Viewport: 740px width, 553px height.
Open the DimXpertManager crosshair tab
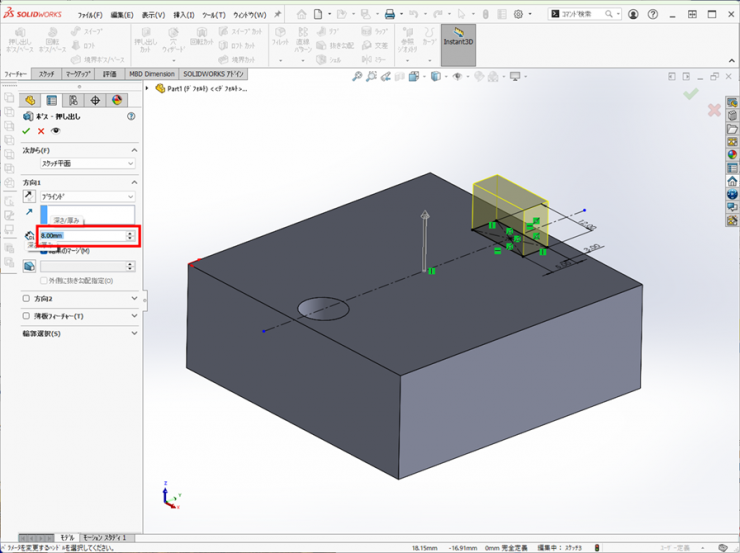click(x=95, y=100)
